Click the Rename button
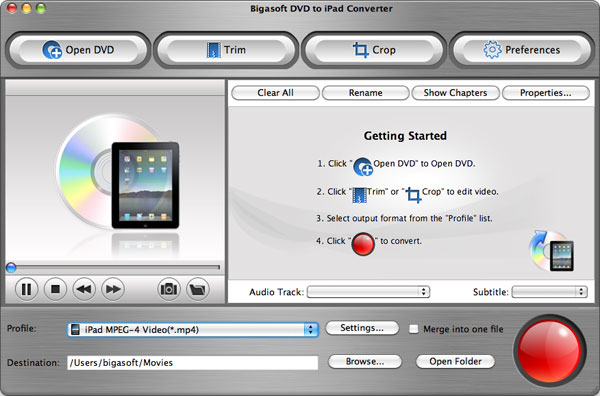The image size is (600, 396). (365, 93)
